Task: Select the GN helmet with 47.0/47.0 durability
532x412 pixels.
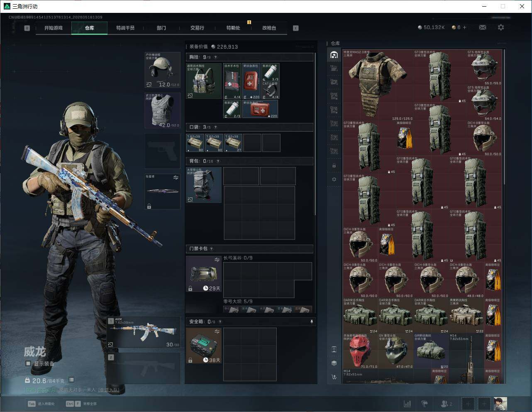Action: pyautogui.click(x=395, y=351)
